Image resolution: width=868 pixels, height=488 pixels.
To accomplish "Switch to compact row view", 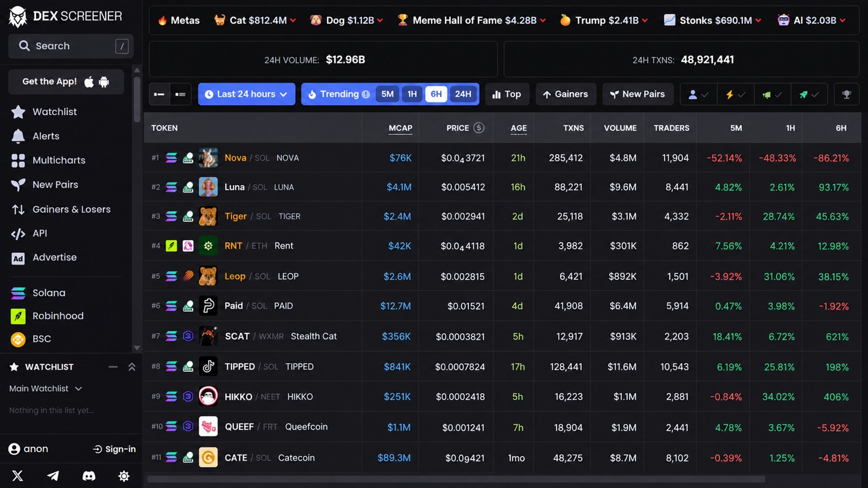I will coord(159,94).
